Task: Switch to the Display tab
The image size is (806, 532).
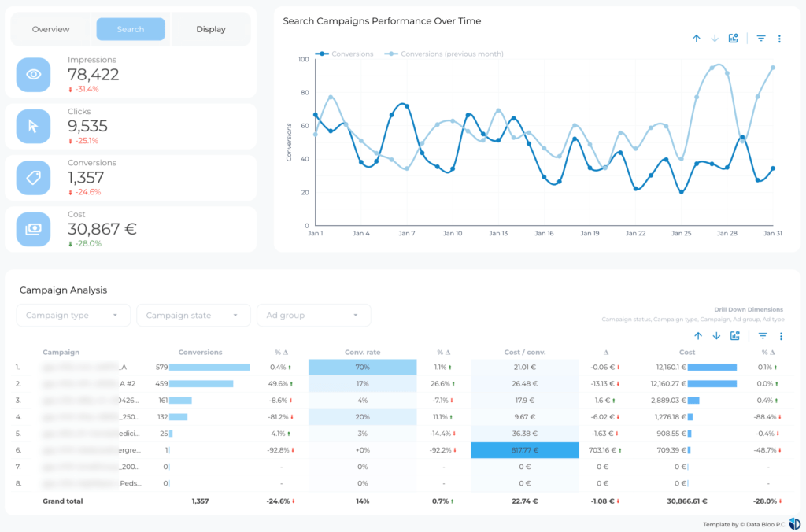Action: pyautogui.click(x=211, y=29)
